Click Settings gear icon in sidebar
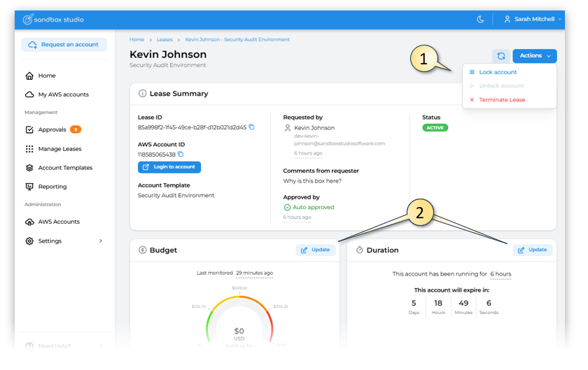The width and height of the screenshot is (588, 370). coord(29,241)
